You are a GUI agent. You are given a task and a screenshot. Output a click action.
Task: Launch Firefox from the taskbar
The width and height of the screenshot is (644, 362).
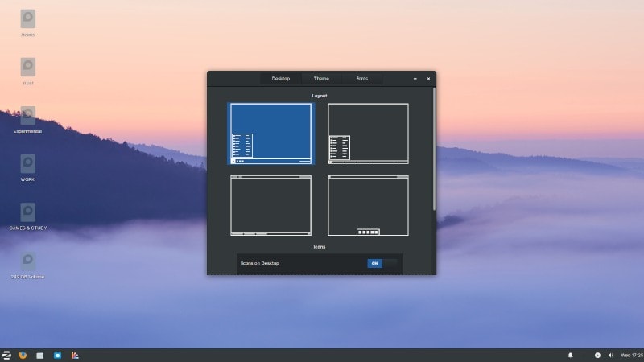tap(23, 355)
